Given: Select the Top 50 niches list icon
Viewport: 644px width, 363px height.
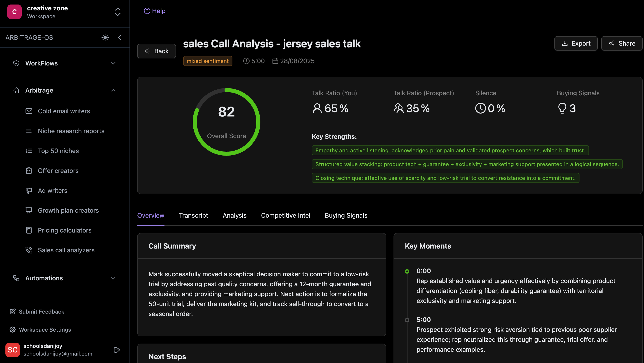Looking at the screenshot, I should click(29, 151).
